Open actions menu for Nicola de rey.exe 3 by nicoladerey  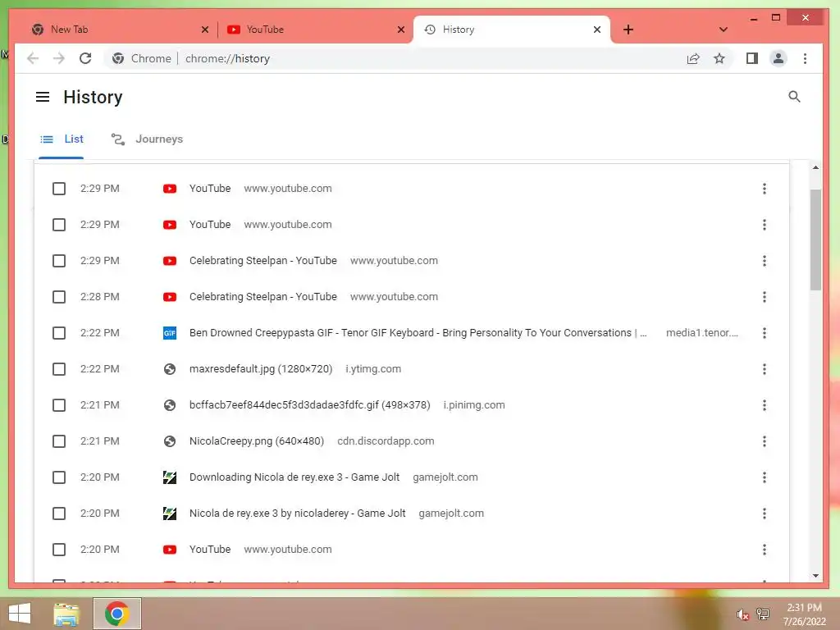[x=765, y=514]
